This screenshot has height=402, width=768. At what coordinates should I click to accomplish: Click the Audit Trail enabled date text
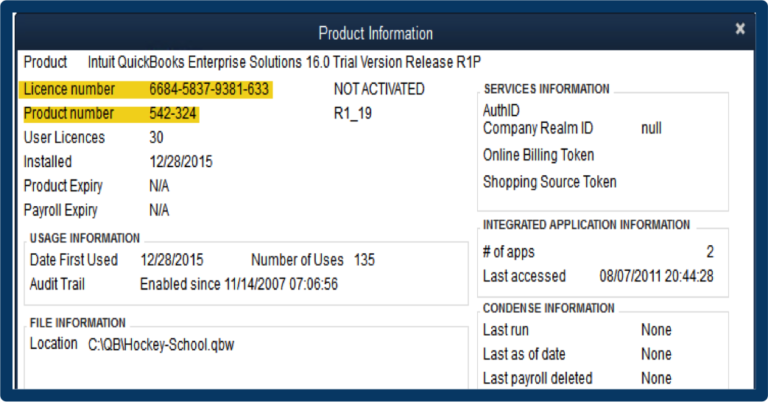point(239,284)
